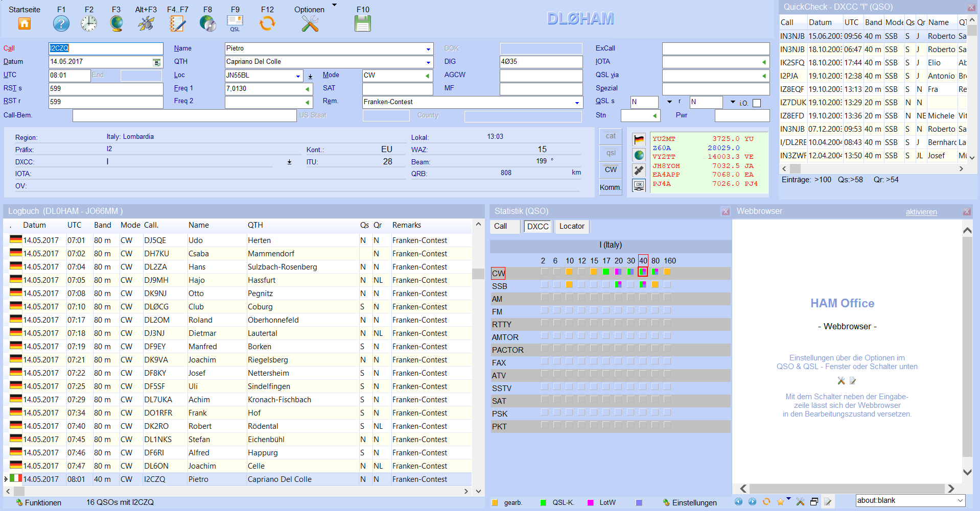
Task: Expand the Loc dropdown arrow
Action: [298, 76]
